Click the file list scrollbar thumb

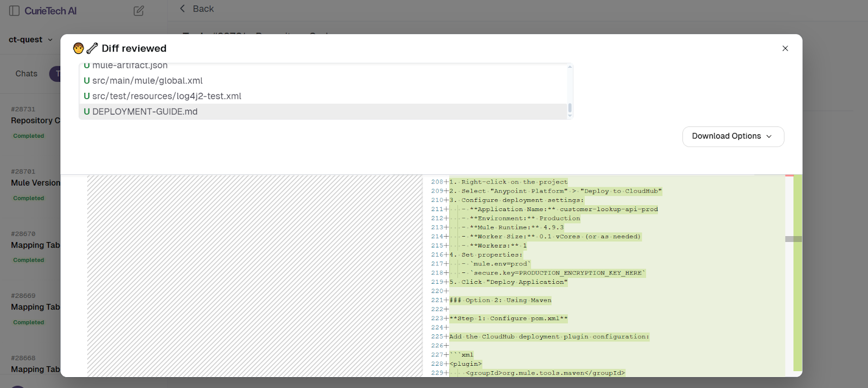(x=570, y=108)
